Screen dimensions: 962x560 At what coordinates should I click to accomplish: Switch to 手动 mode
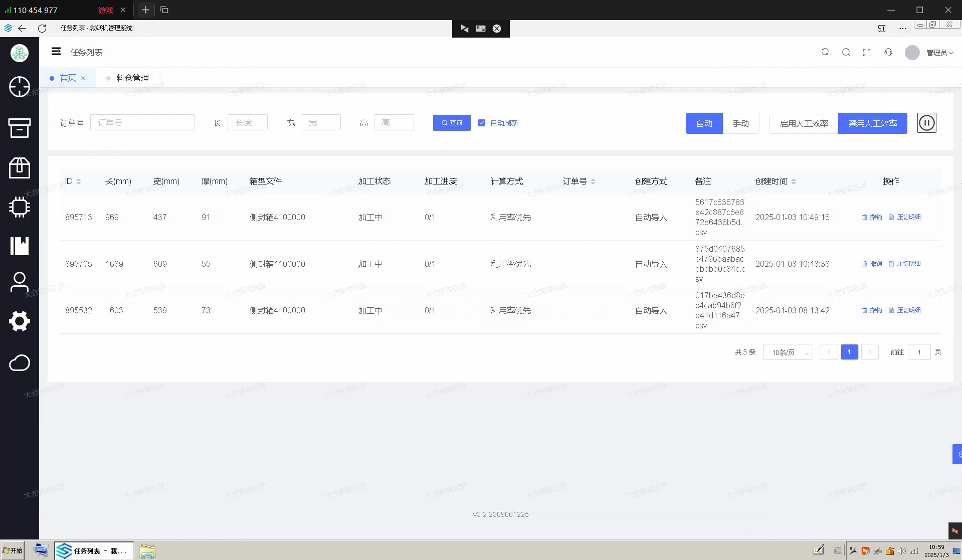(x=740, y=123)
